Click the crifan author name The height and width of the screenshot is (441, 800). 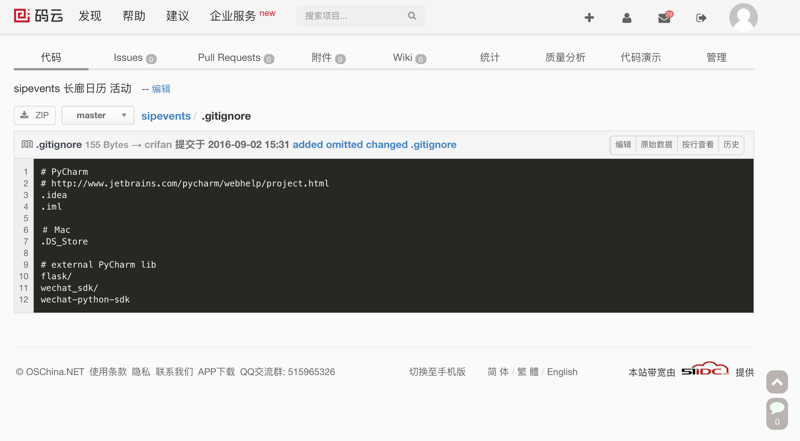(158, 144)
